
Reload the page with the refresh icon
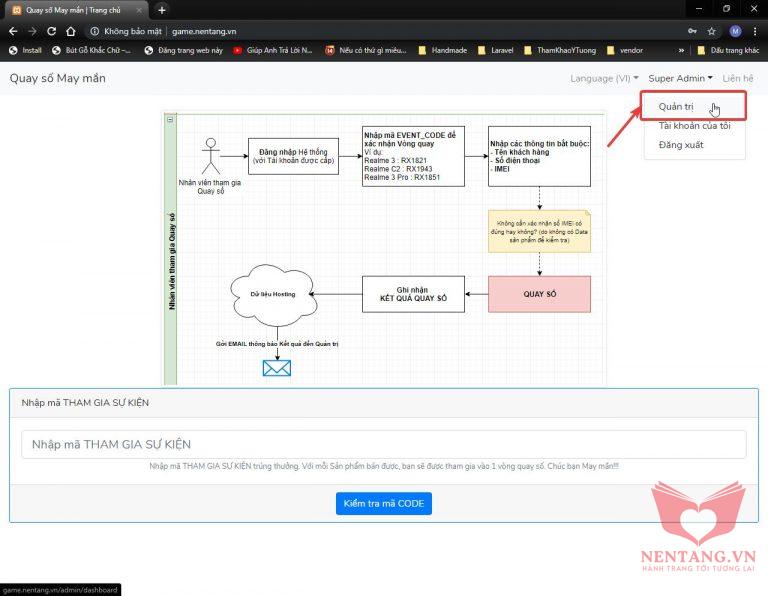click(52, 31)
